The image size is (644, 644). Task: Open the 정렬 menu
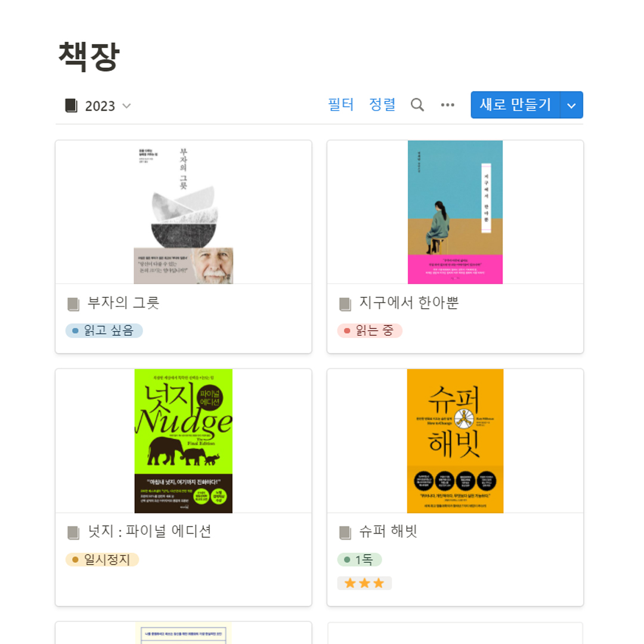(x=382, y=104)
